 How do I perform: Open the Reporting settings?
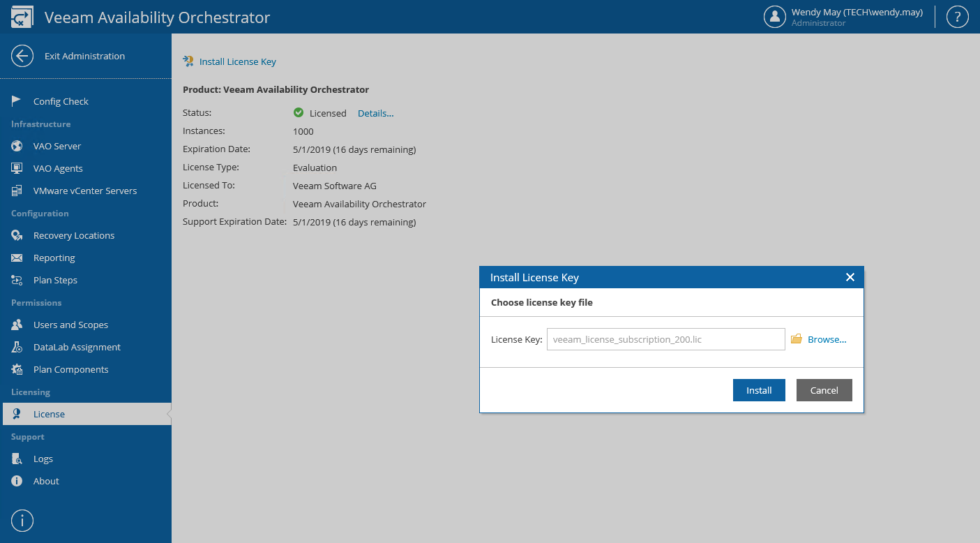(x=54, y=258)
